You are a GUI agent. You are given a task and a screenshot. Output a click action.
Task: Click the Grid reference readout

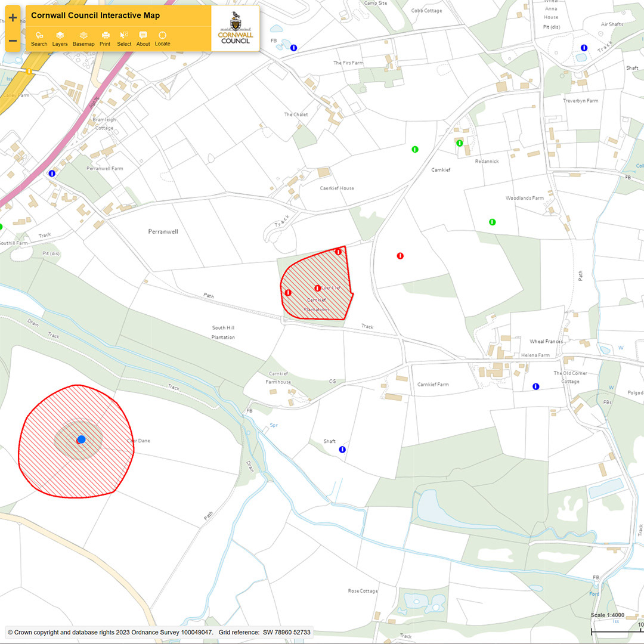click(265, 632)
